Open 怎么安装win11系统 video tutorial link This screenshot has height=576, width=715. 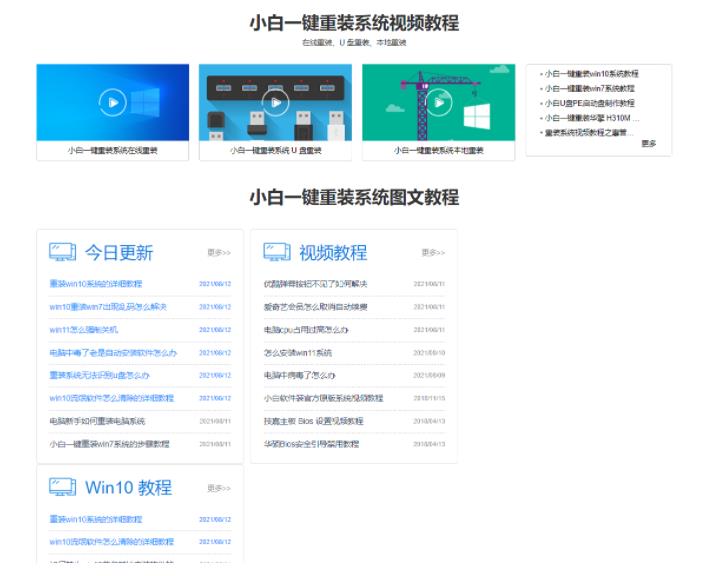tap(298, 352)
